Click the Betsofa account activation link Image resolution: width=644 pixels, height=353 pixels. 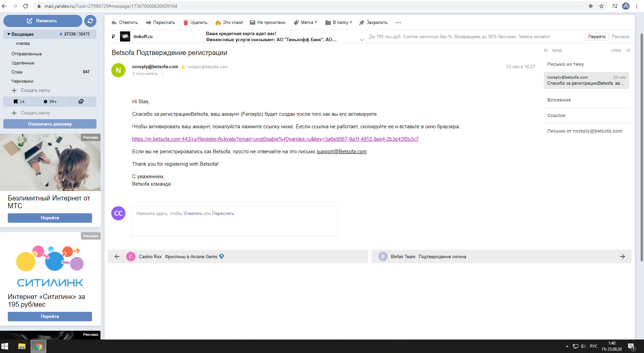275,139
